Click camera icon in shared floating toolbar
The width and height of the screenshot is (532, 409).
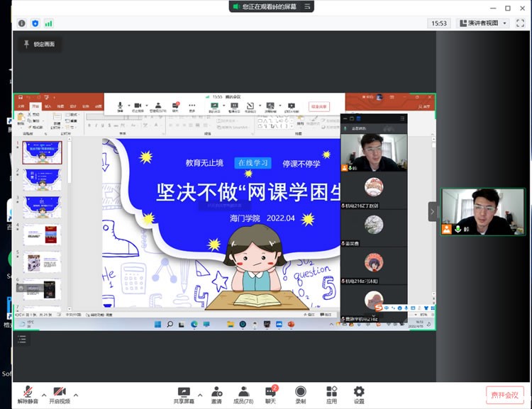pos(138,107)
